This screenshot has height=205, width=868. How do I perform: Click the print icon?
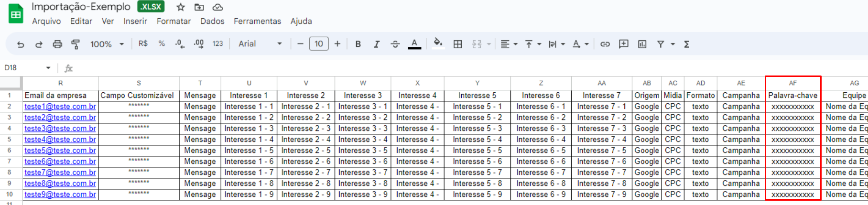pyautogui.click(x=57, y=44)
